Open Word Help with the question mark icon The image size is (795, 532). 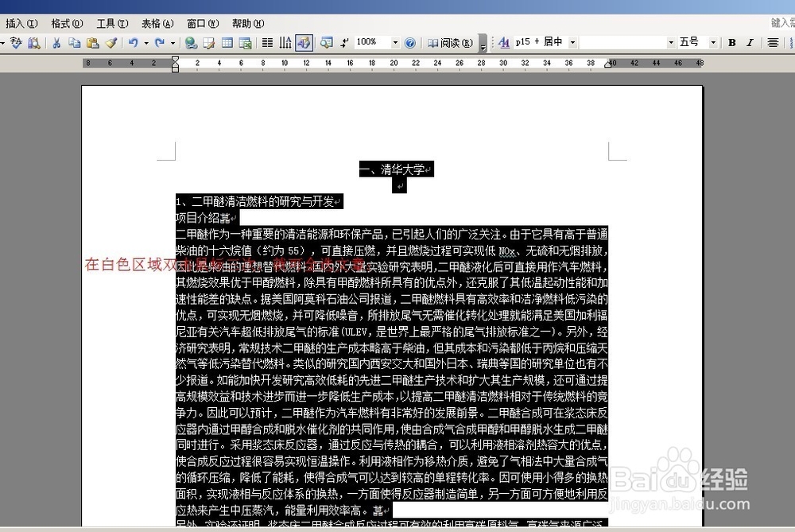[x=410, y=42]
